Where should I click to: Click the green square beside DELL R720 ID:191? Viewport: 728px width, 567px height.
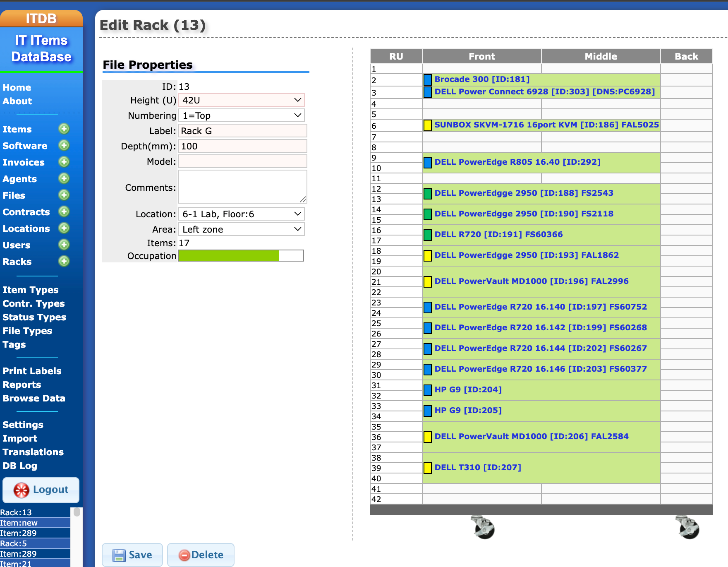point(428,235)
